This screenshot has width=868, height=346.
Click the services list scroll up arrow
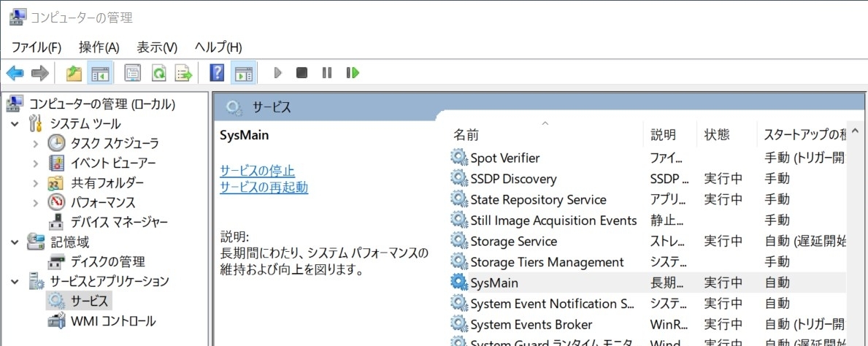pyautogui.click(x=856, y=130)
